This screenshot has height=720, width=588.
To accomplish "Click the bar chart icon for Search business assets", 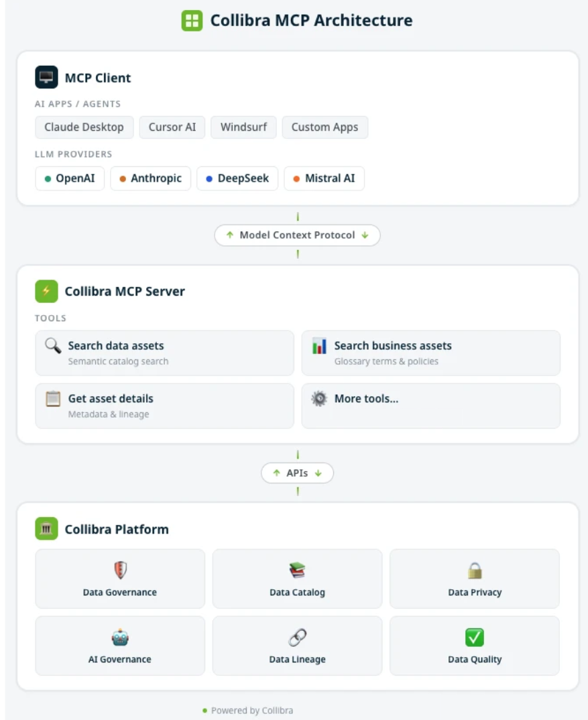I will pos(319,346).
